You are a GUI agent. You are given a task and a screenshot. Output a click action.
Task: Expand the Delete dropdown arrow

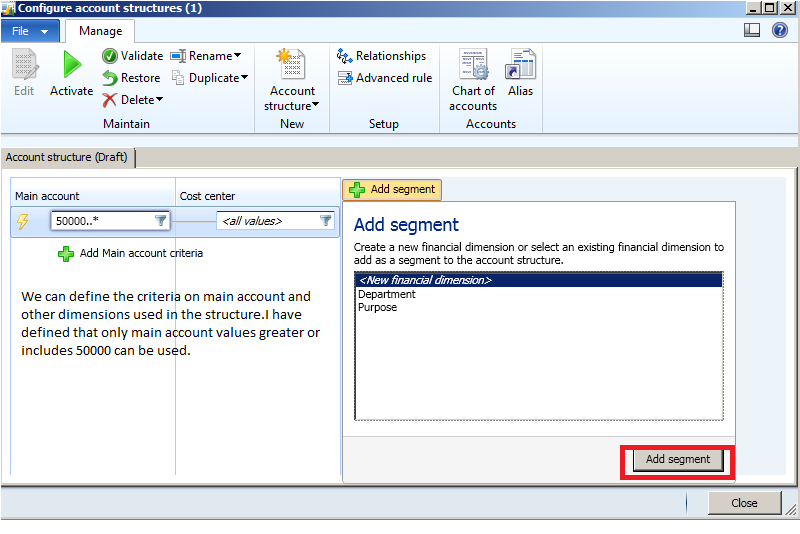pos(159,99)
